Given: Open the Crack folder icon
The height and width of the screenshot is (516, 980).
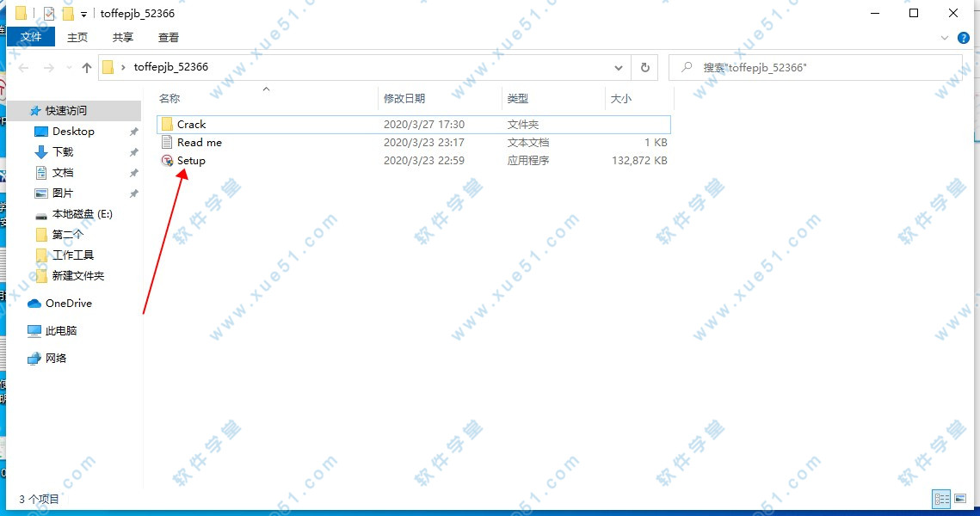Looking at the screenshot, I should (x=167, y=125).
